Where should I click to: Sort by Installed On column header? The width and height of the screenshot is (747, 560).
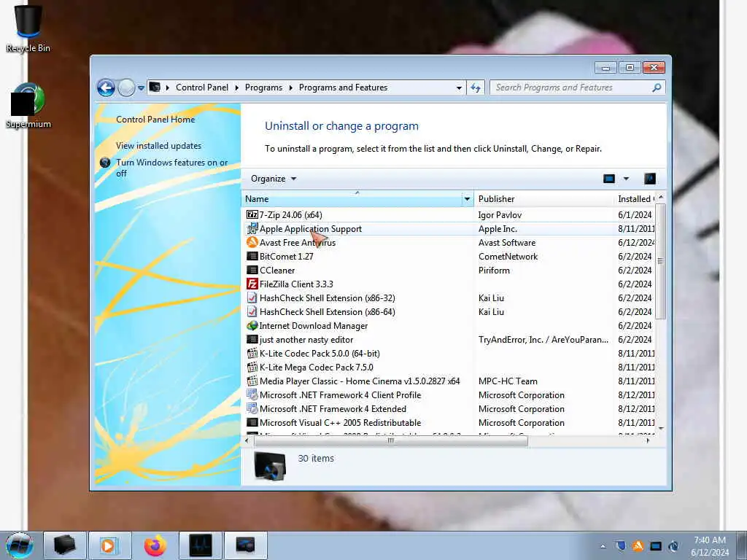tap(635, 199)
